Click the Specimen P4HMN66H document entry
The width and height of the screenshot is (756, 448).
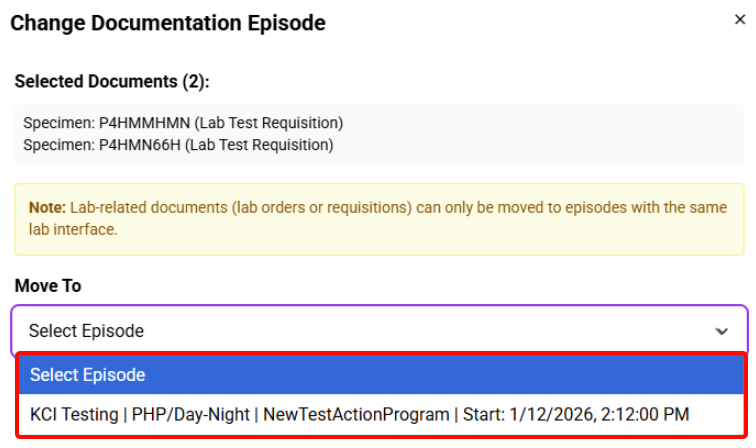[x=178, y=145]
